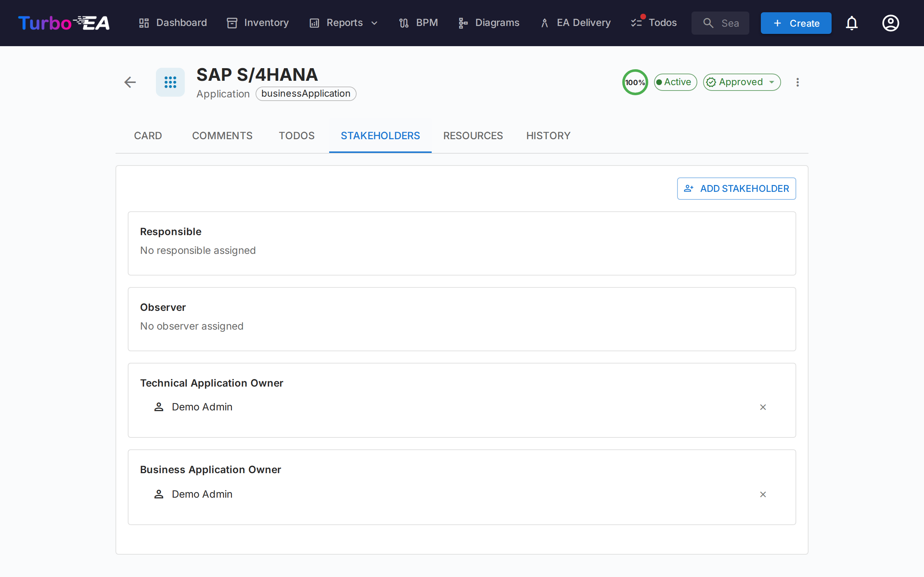This screenshot has width=924, height=577.
Task: Remove Demo Admin as Business Application Owner
Action: click(x=763, y=494)
